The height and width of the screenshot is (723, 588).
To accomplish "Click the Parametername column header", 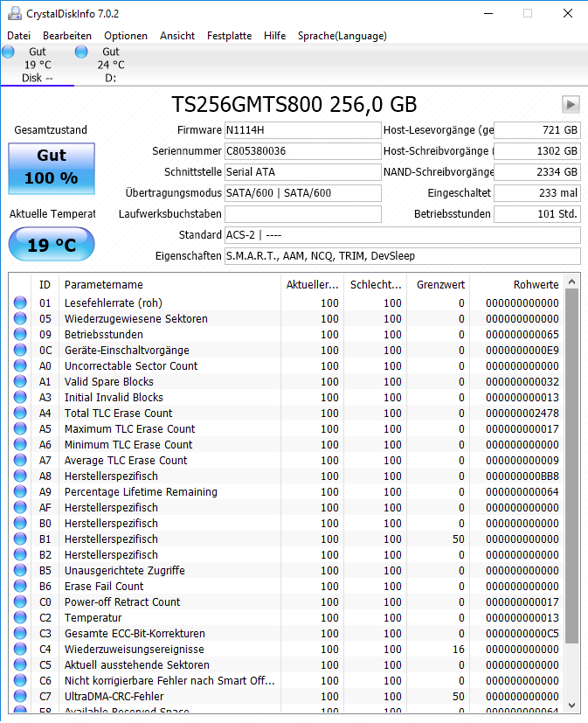I will pos(169,284).
